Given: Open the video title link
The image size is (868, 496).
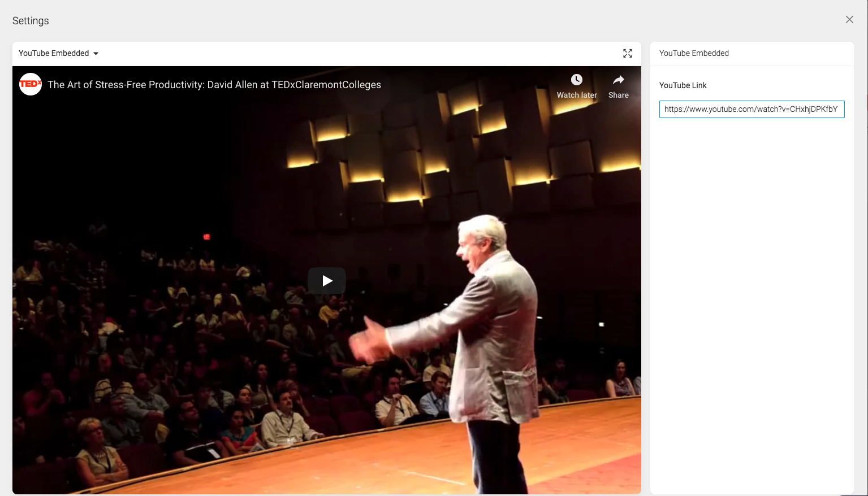Looking at the screenshot, I should pyautogui.click(x=214, y=85).
